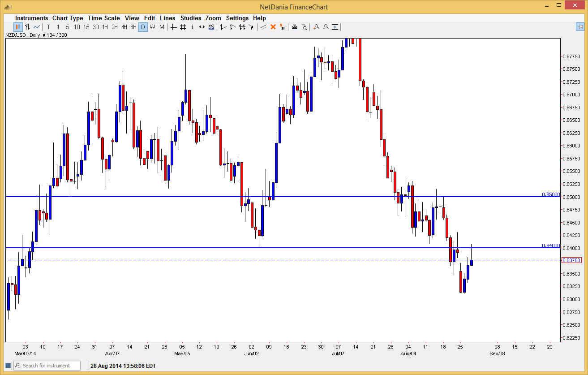Screen dimensions: 588x375
Task: Enable the crosshair cursor tool
Action: 172,27
